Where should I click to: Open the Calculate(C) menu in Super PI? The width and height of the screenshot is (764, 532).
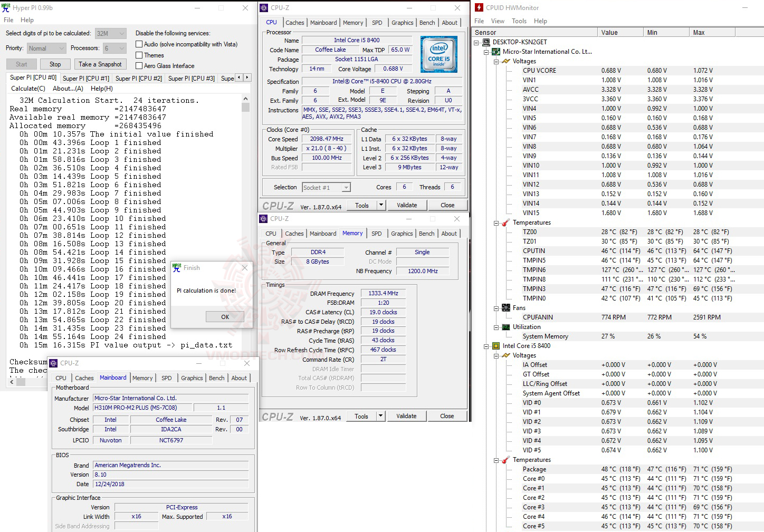click(x=28, y=89)
